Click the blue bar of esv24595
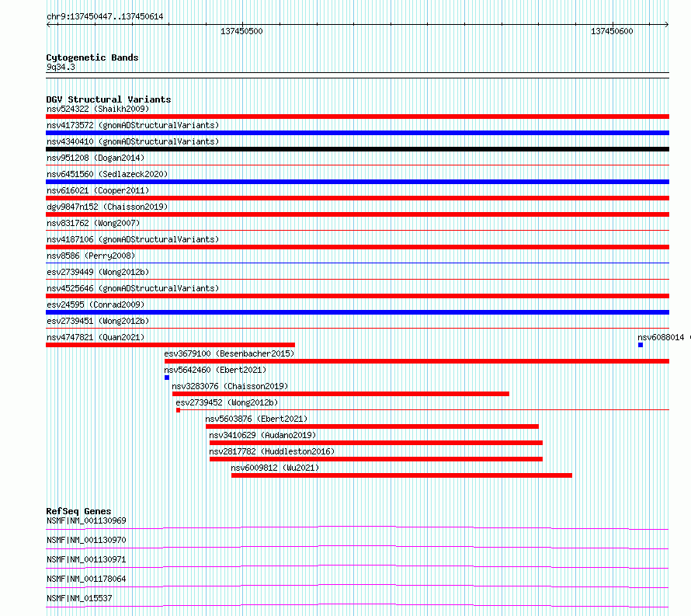Screen dimensions: 691x616 pyautogui.click(x=357, y=312)
